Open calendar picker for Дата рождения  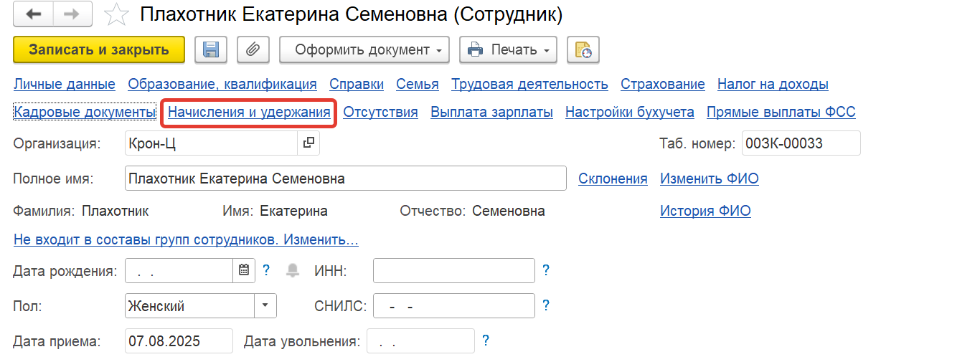pos(244,270)
